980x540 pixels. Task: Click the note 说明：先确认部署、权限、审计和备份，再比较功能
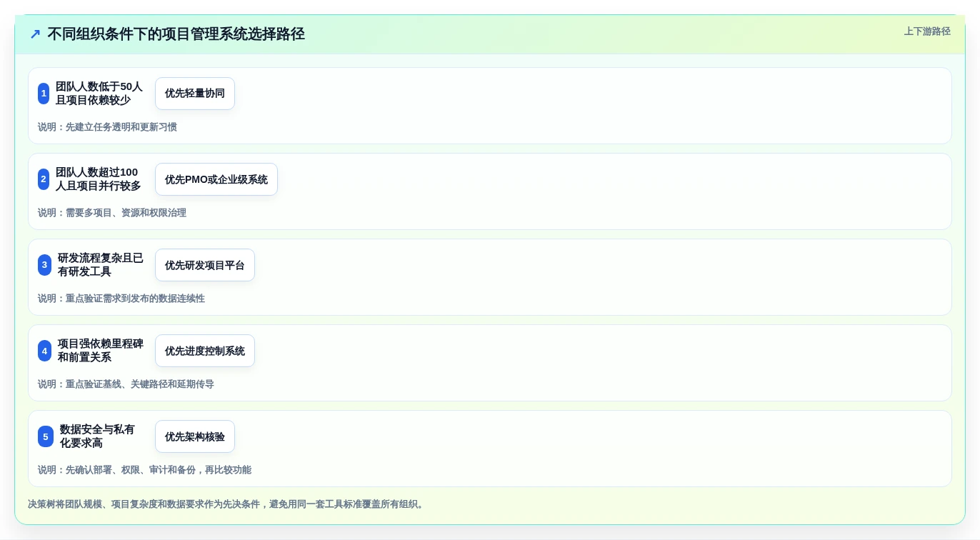(x=144, y=470)
